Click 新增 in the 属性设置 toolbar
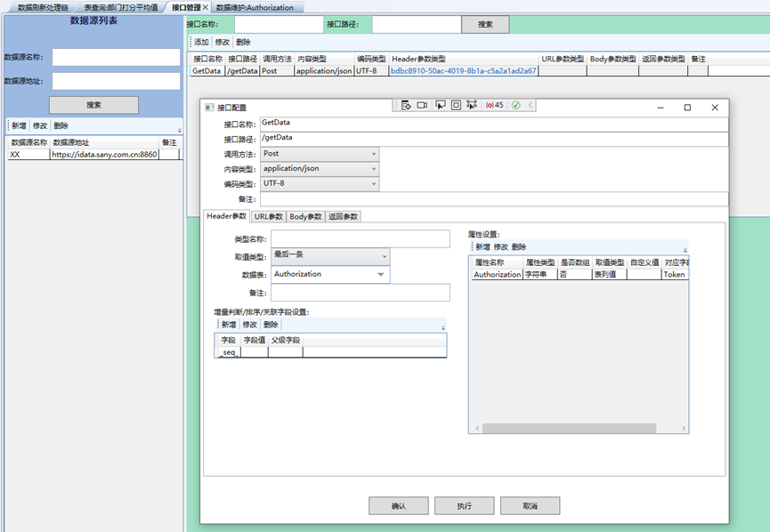 [482, 246]
